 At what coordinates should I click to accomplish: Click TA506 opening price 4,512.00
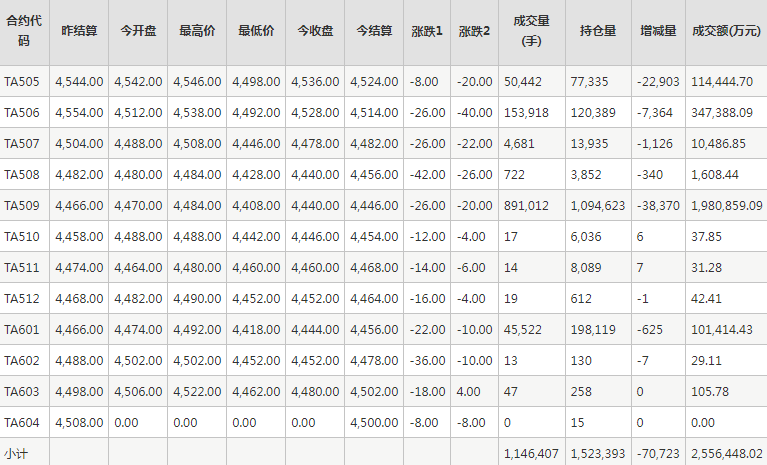click(x=138, y=112)
